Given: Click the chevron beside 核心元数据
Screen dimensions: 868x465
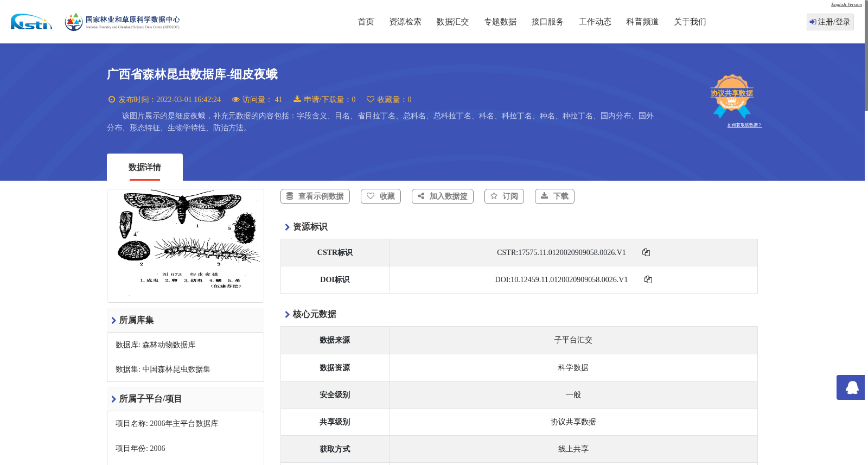Looking at the screenshot, I should point(287,315).
